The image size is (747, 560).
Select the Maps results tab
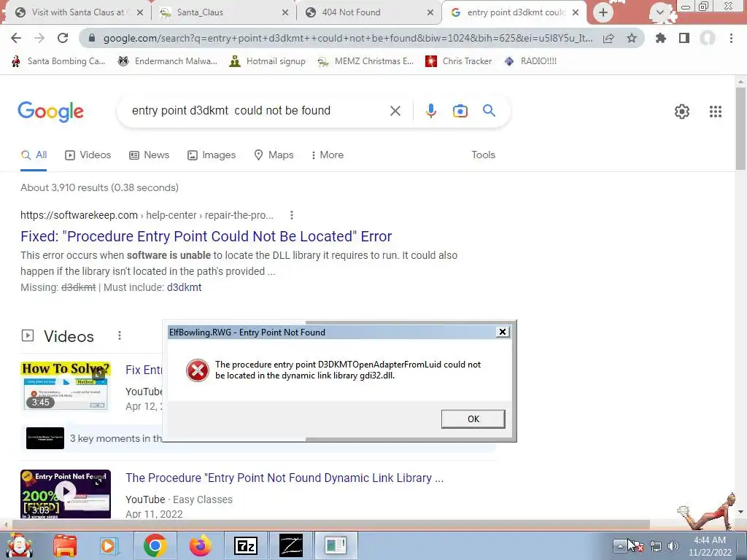(274, 155)
